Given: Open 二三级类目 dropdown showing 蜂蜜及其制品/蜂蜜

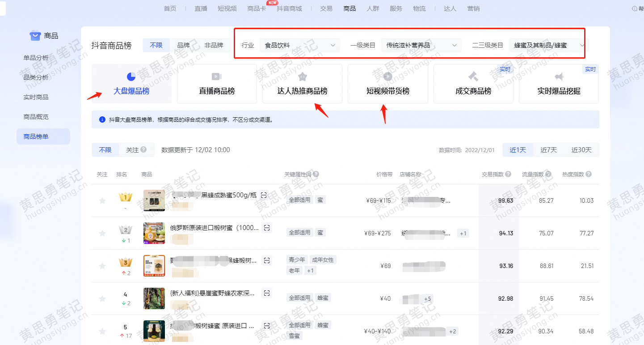Looking at the screenshot, I should [549, 45].
